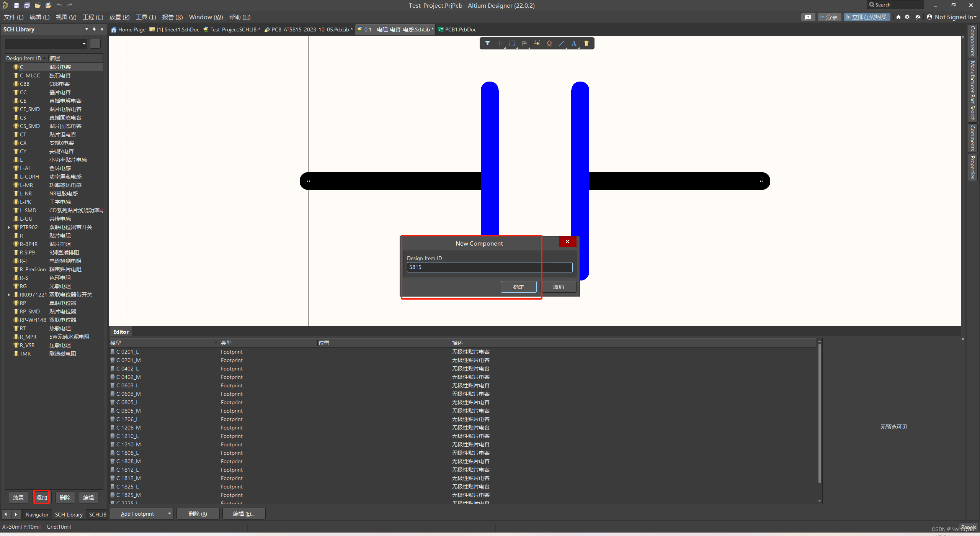Open the 工具 (T) menu
The image size is (980, 536).
(x=146, y=17)
